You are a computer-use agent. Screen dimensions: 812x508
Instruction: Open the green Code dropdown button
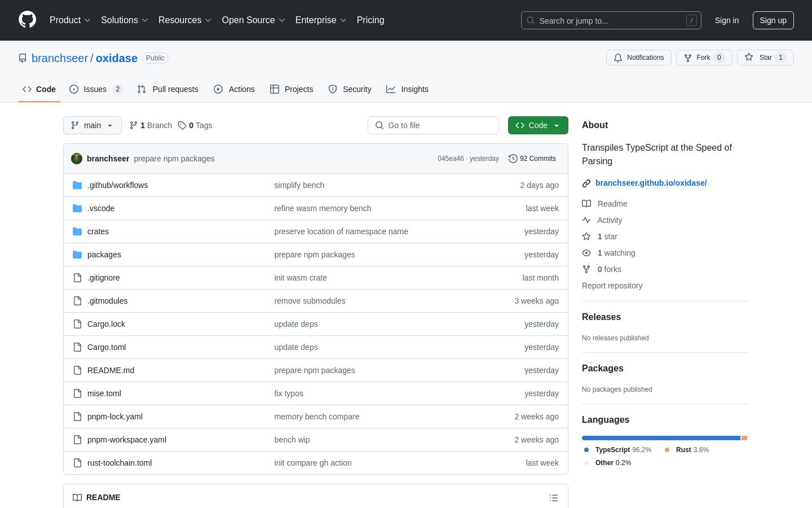pyautogui.click(x=538, y=125)
